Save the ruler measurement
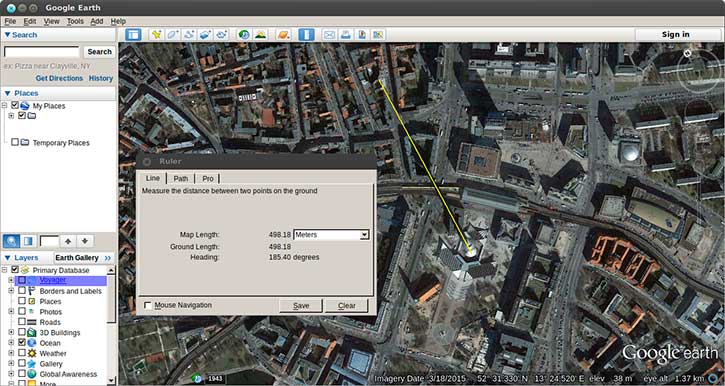This screenshot has height=386, width=725. click(x=301, y=306)
